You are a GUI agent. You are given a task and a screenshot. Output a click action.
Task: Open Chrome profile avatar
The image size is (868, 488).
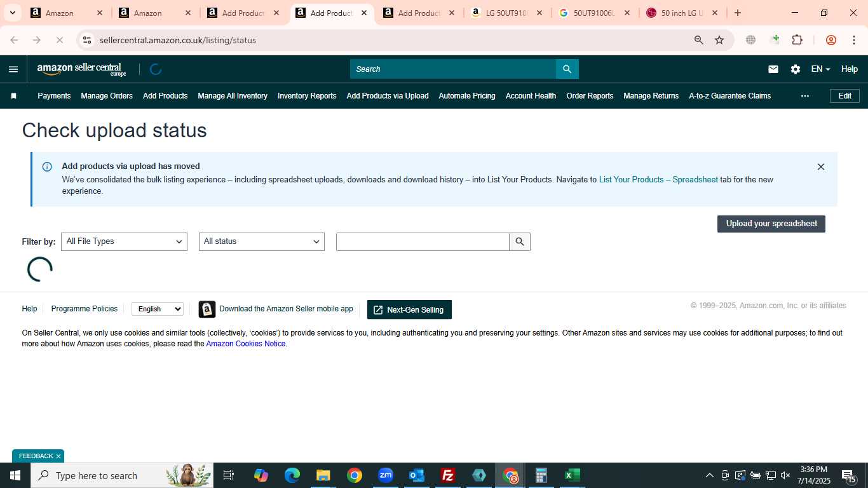click(x=831, y=40)
